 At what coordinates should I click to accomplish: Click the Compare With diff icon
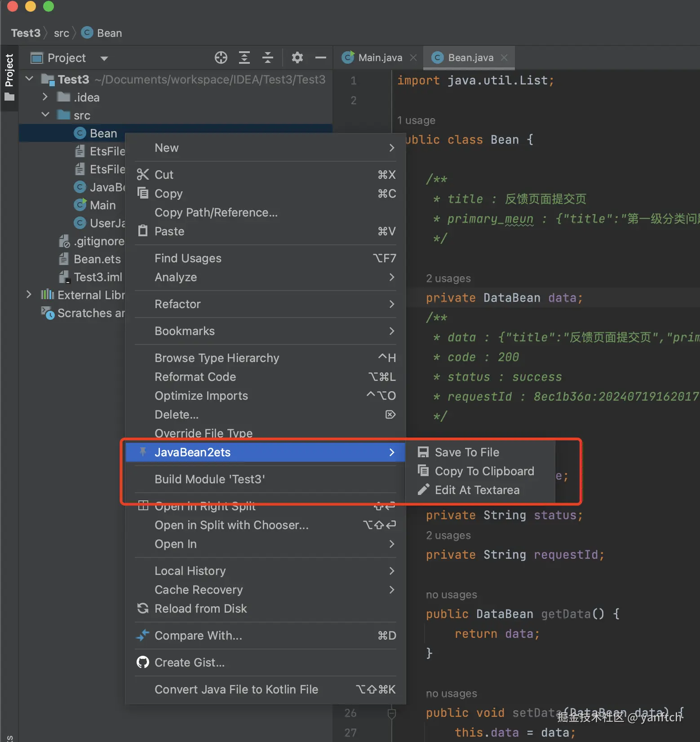143,635
